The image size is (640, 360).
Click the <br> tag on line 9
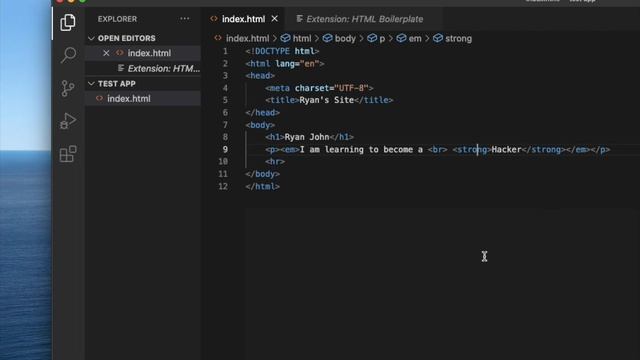(438, 149)
